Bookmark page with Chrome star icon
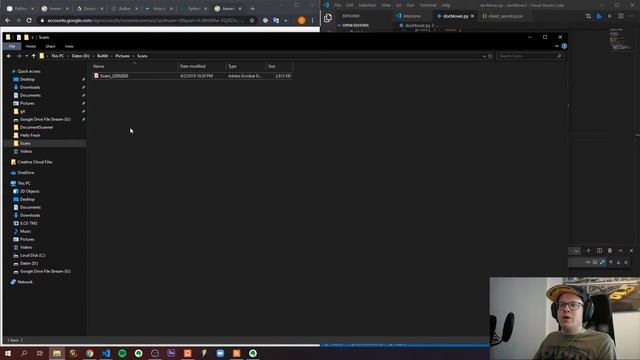This screenshot has height=360, width=640. click(x=252, y=20)
